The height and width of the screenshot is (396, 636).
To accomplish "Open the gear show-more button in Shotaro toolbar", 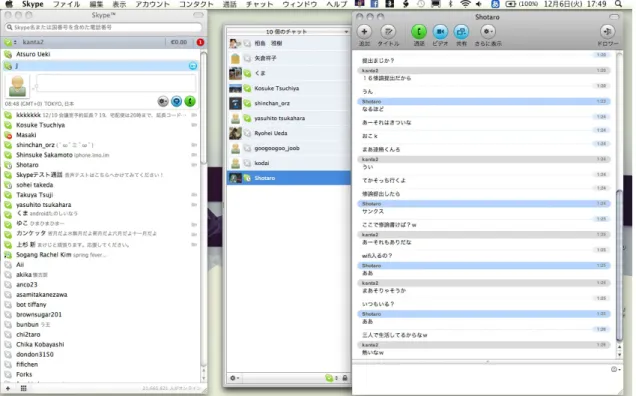I will [x=488, y=32].
